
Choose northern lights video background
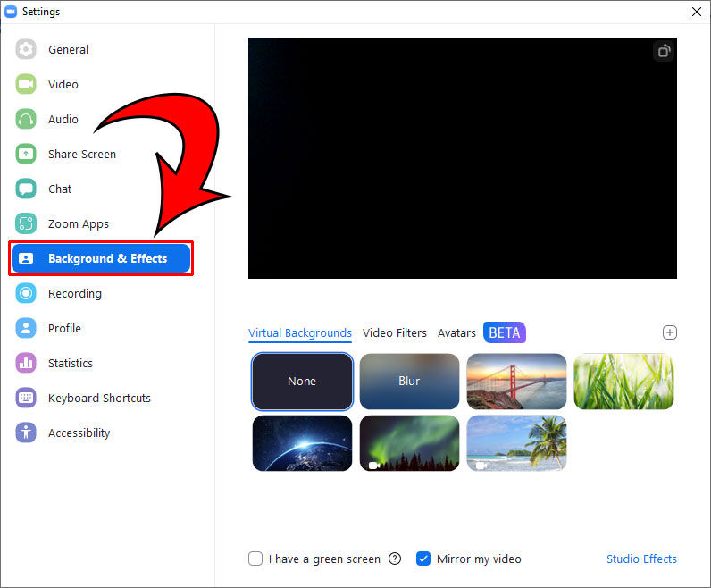(x=409, y=443)
